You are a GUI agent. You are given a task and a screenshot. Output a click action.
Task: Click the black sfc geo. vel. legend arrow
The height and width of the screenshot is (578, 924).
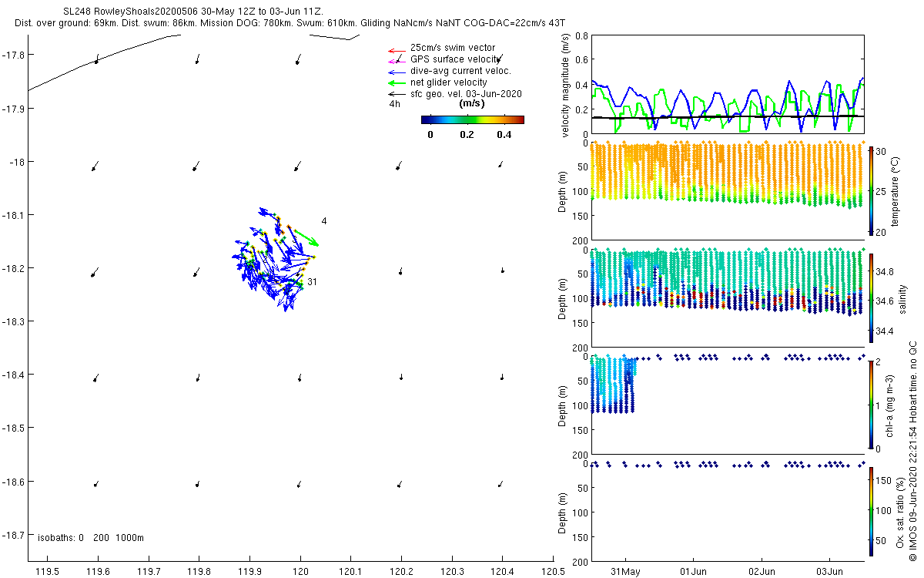point(397,94)
